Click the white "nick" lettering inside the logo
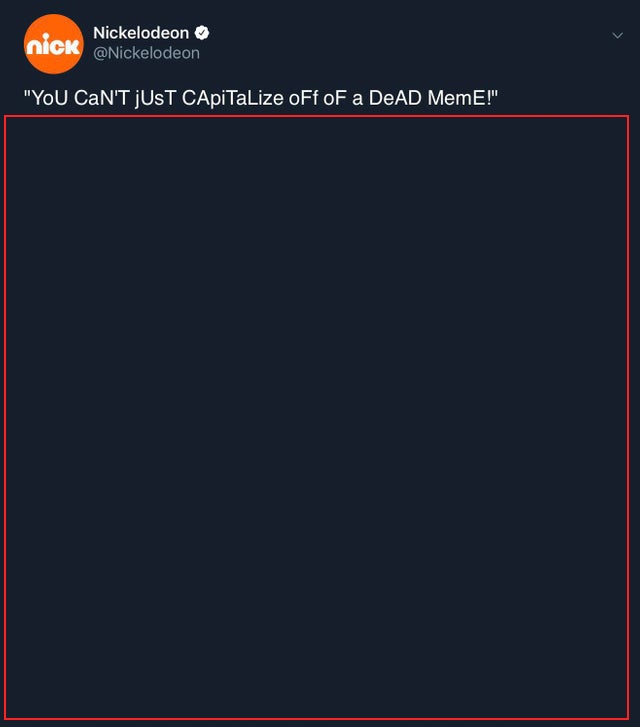The height and width of the screenshot is (727, 640). 53,45
